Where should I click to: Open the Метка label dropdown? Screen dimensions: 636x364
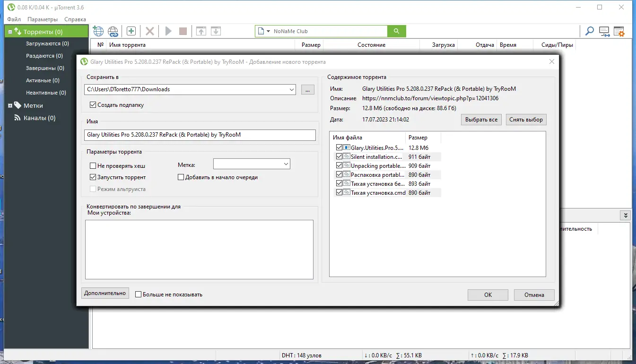point(252,164)
